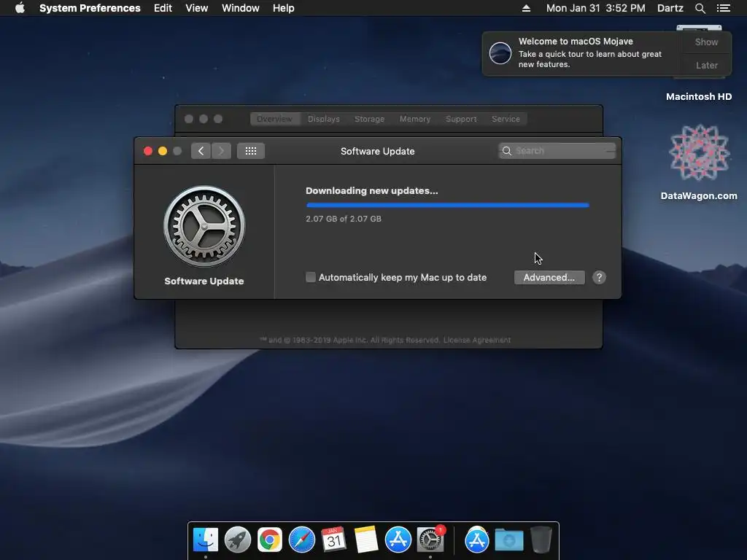Close the Software Update window
747x560 pixels.
click(x=147, y=151)
